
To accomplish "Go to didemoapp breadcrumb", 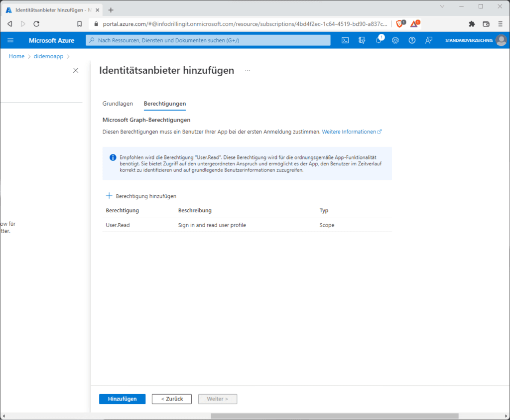I will [48, 56].
